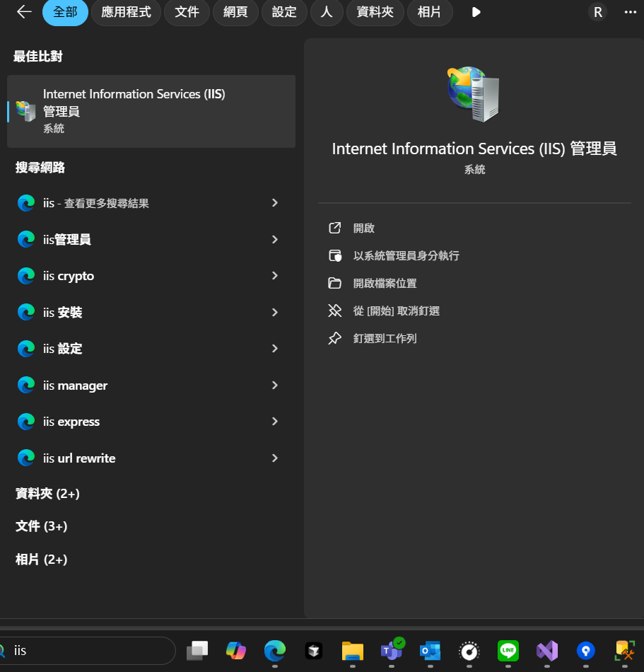Expand the chevron for 'iis manager' suggestion
The image size is (644, 672).
275,386
